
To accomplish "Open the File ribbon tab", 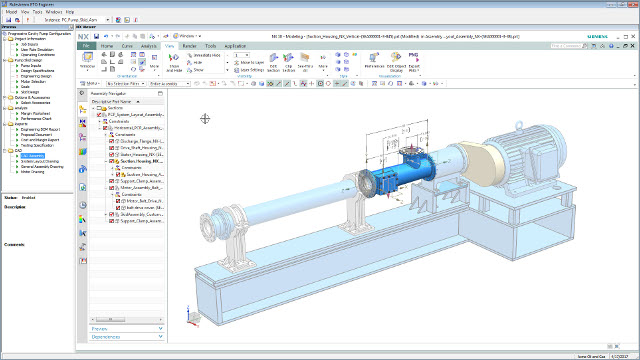I will coord(86,46).
